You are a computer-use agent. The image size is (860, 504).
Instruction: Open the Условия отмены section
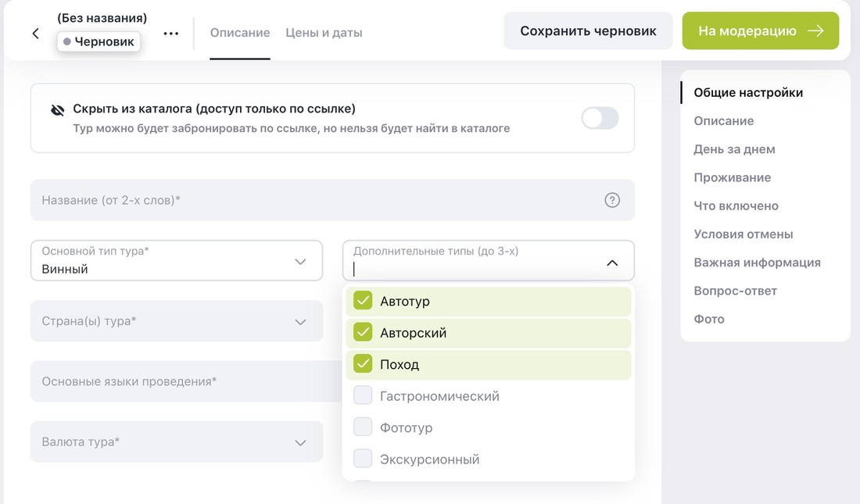[x=744, y=234]
